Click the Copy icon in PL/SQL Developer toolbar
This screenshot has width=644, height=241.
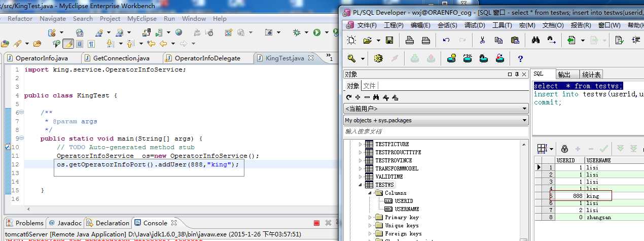498,41
